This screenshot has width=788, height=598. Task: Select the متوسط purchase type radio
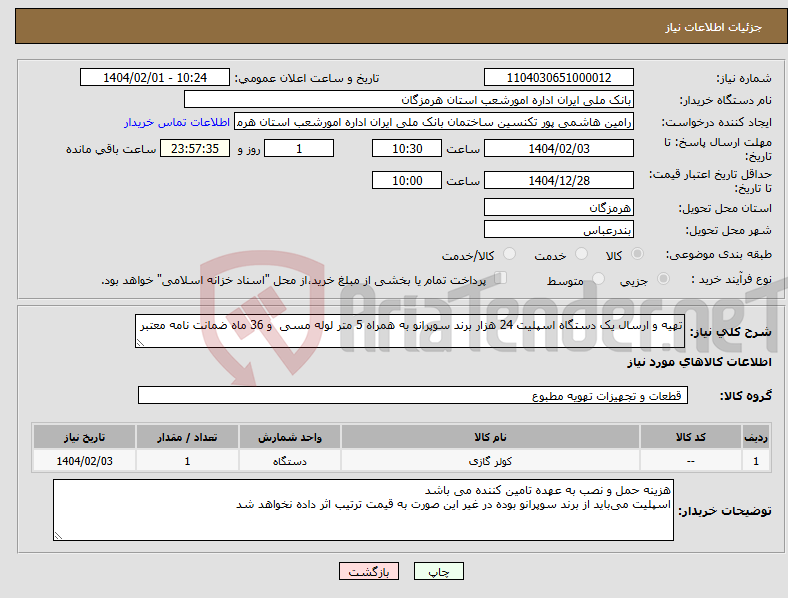click(x=598, y=278)
